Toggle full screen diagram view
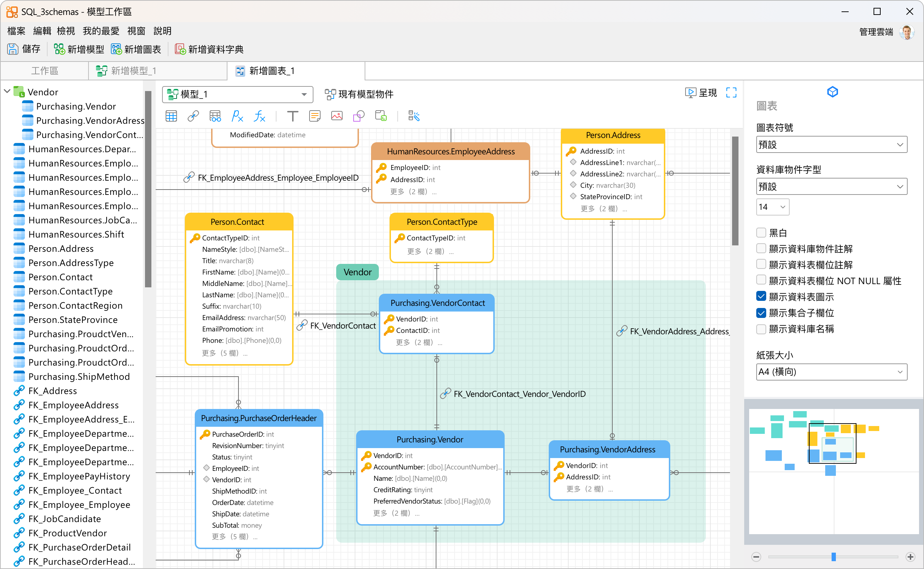Image resolution: width=924 pixels, height=569 pixels. [731, 92]
